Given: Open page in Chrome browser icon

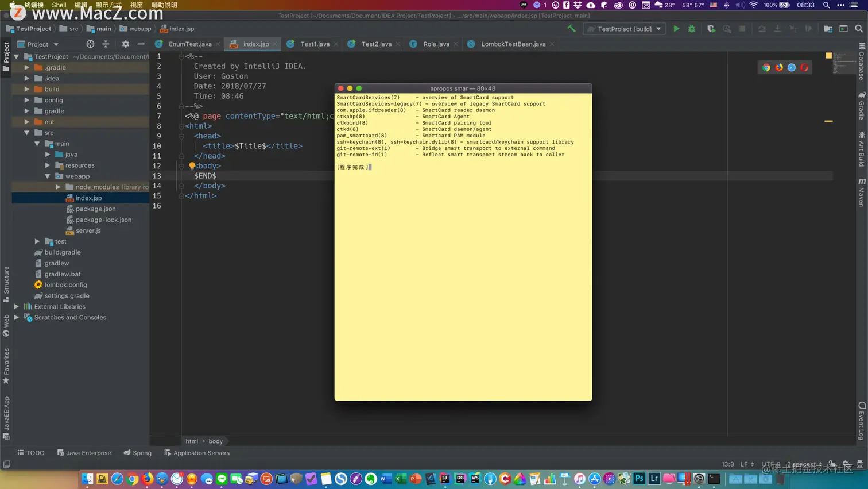Looking at the screenshot, I should click(766, 67).
